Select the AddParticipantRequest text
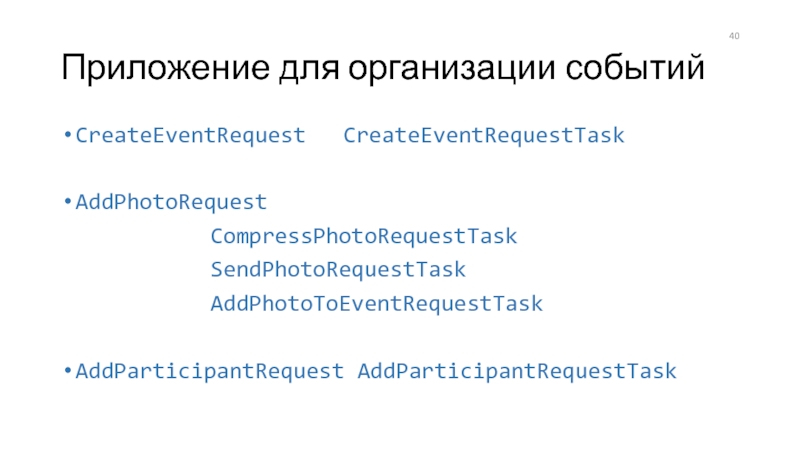 pos(210,371)
